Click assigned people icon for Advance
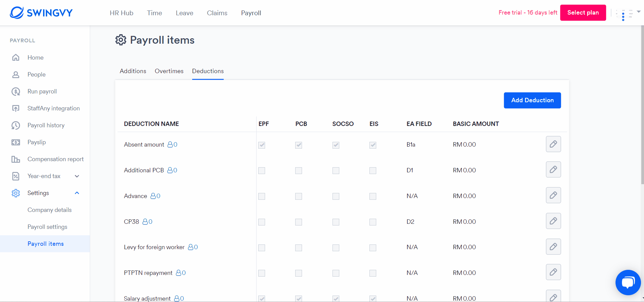 click(x=153, y=196)
